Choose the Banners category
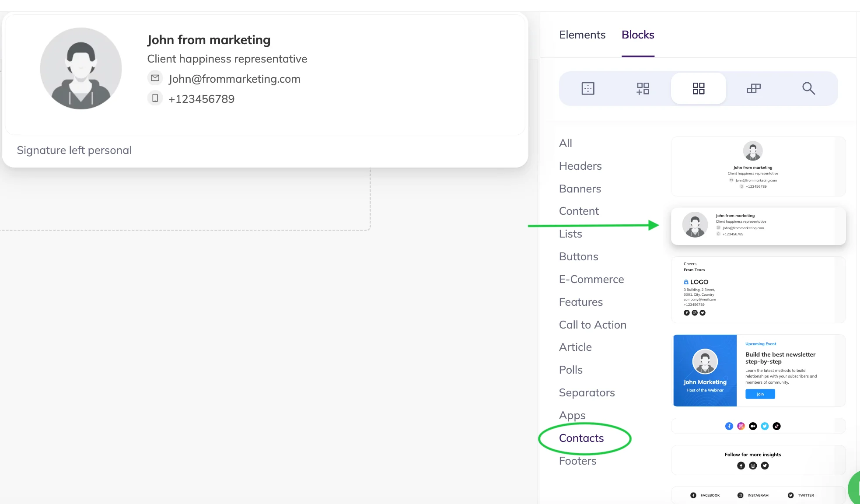 tap(580, 189)
